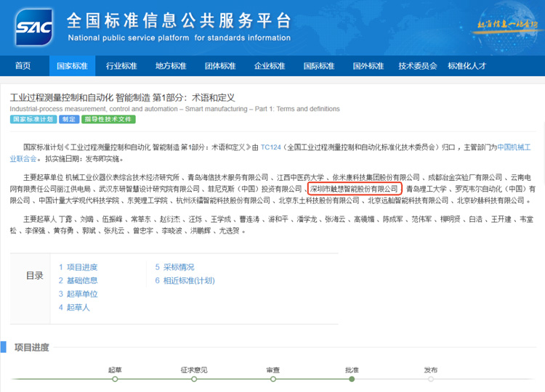The image size is (545, 392).
Task: Open the 首页 home menu item
Action: coord(23,66)
